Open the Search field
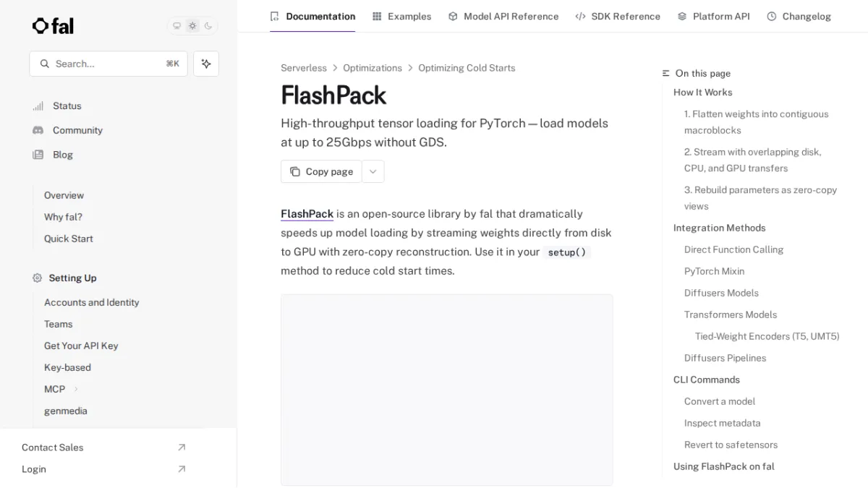Image resolution: width=868 pixels, height=488 pixels. tap(109, 64)
